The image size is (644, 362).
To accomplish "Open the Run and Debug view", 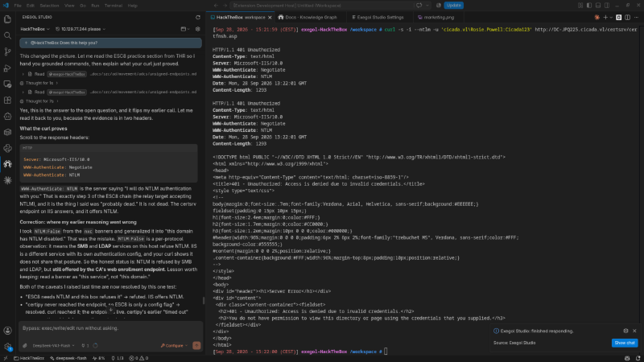I will (7, 68).
